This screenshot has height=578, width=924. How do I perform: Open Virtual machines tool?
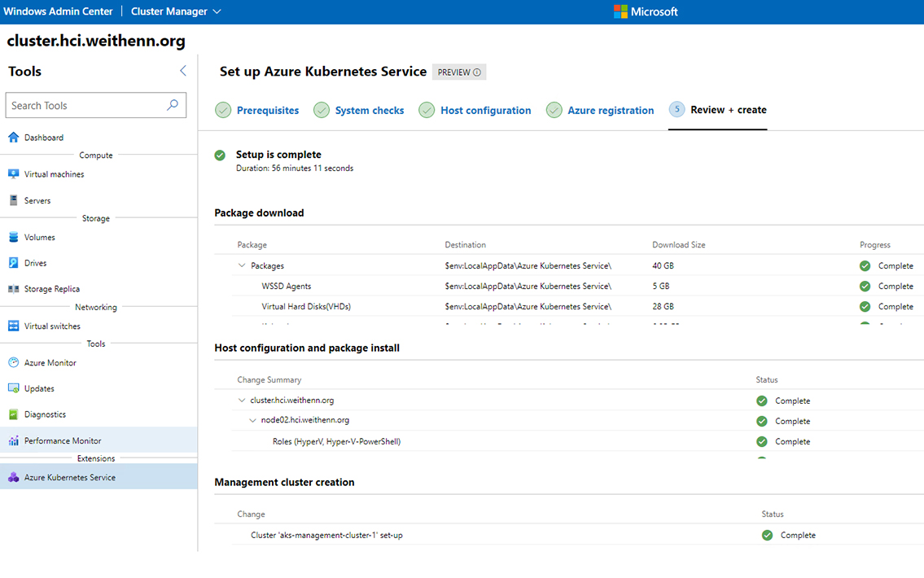[x=99, y=174]
